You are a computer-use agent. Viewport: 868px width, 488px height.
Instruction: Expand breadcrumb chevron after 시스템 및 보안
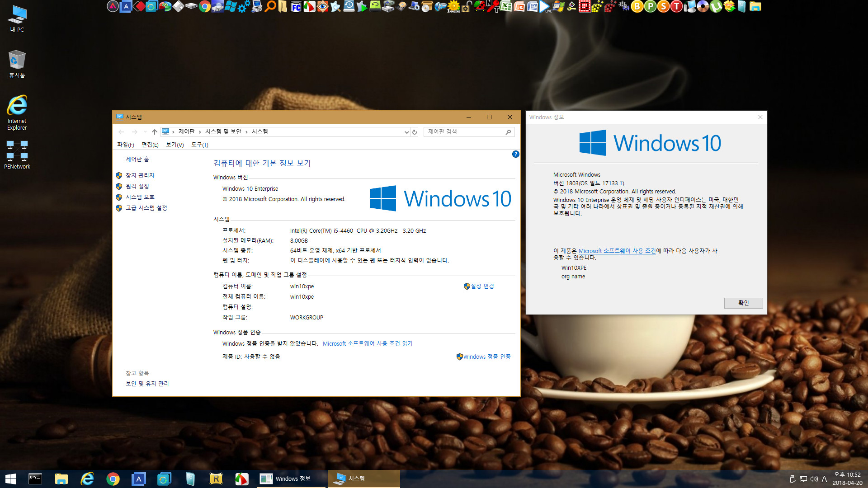(246, 132)
